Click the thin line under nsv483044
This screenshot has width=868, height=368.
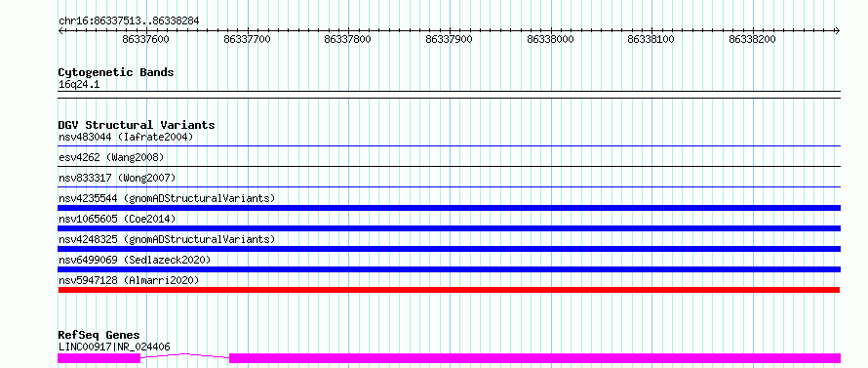point(449,145)
